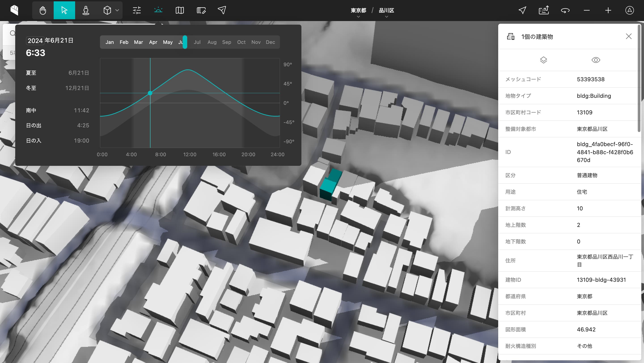This screenshot has width=644, height=363.
Task: Click the PLATEAU View logo icon
Action: [x=15, y=10]
